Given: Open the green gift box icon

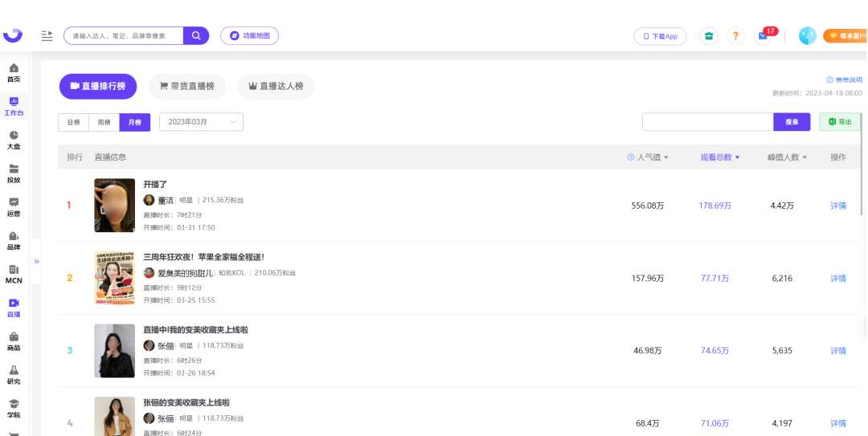Looking at the screenshot, I should [x=708, y=36].
